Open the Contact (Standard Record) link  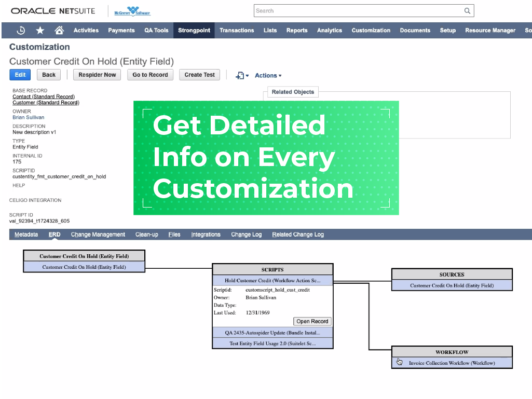click(43, 97)
